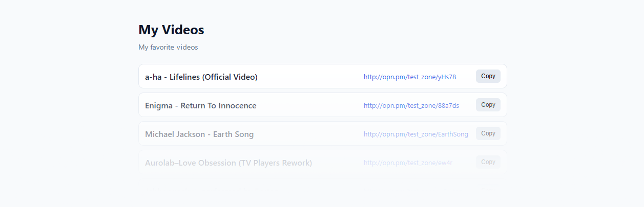Click the "My Videos" page heading
Screen dimensions: 644x207
[171, 30]
